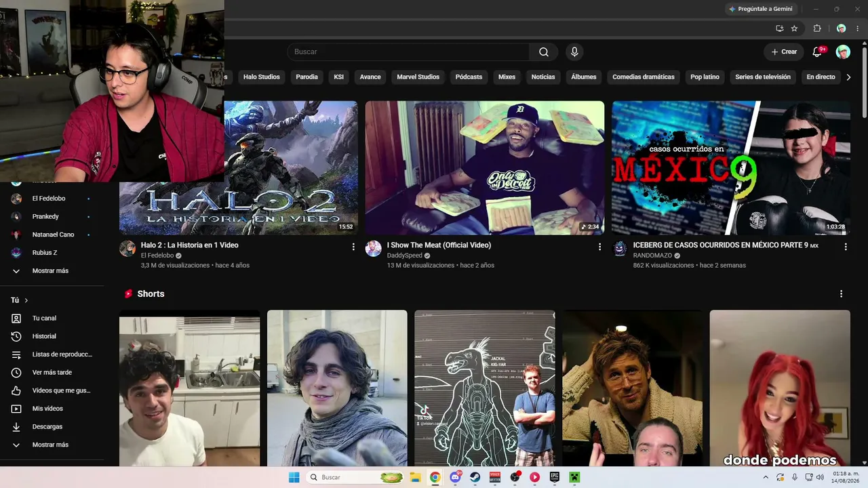Open options menu for I Show The Meat video
This screenshot has width=868, height=488.
[599, 247]
